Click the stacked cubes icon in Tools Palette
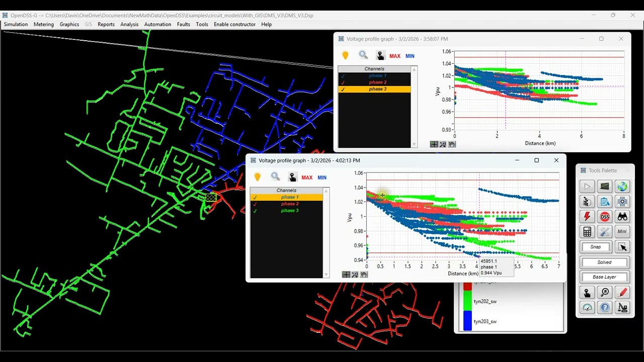The image size is (644, 362). pos(587,202)
